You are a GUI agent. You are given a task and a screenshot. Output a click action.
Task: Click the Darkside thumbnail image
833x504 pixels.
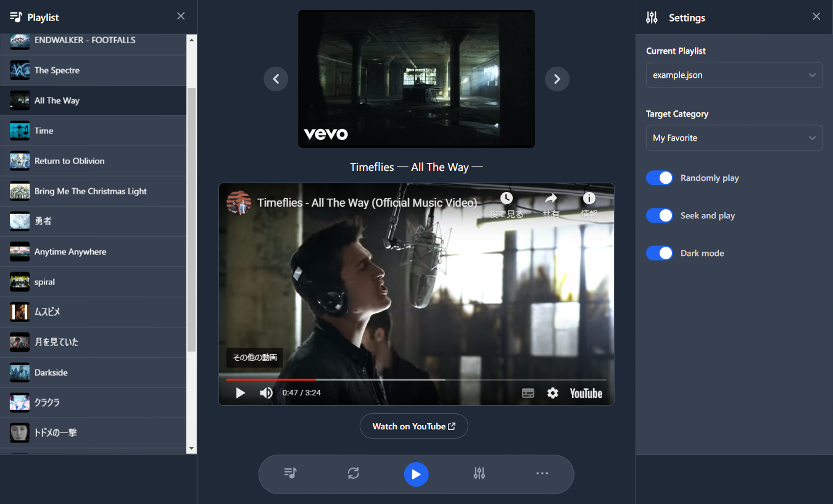pos(20,373)
